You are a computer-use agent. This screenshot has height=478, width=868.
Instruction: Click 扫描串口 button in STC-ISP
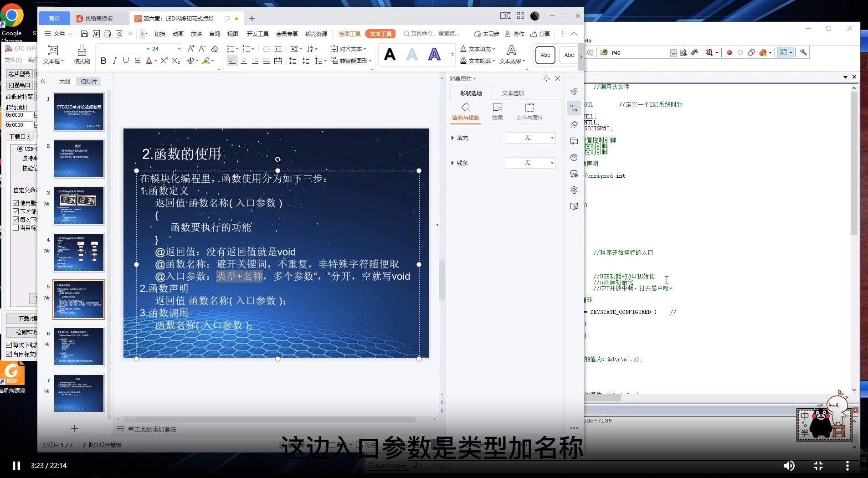coord(19,85)
